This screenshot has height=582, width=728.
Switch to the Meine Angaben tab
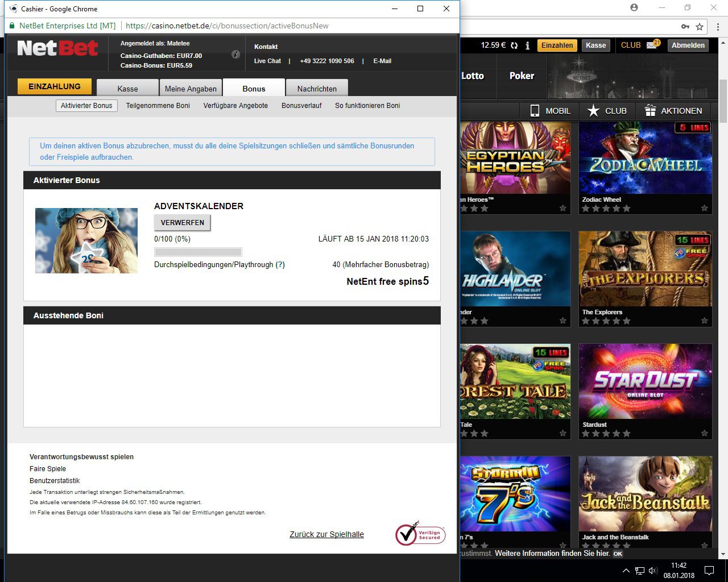click(191, 88)
